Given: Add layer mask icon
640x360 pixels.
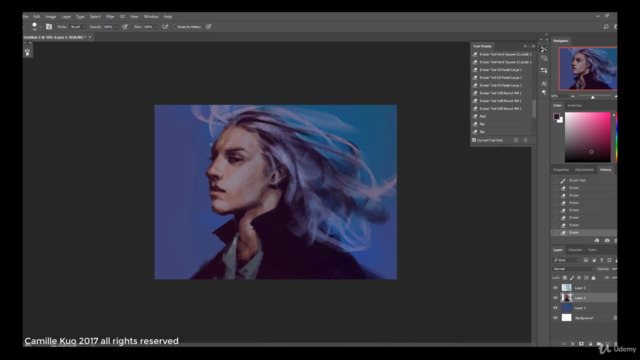Looking at the screenshot, I should (x=581, y=344).
